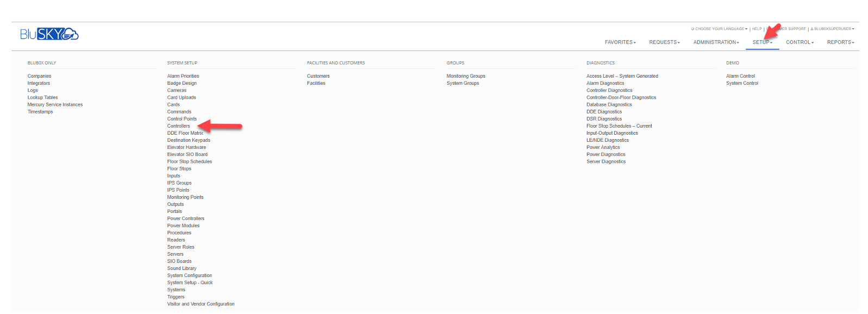Go to Monitoring Groups
The width and height of the screenshot is (868, 314).
click(466, 76)
